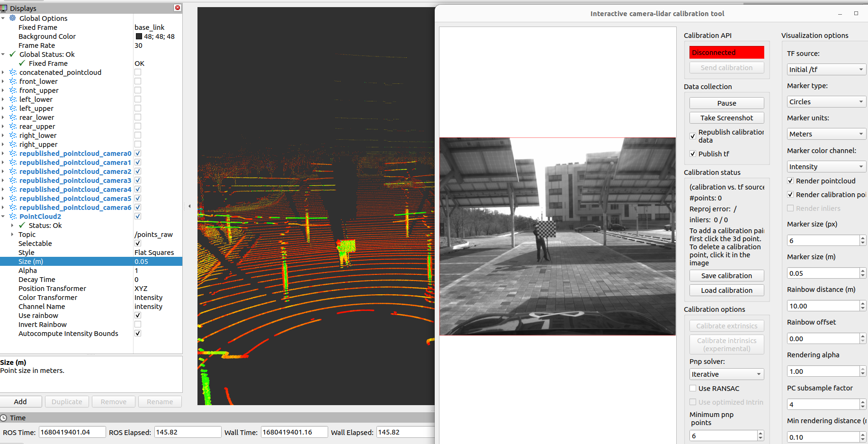This screenshot has height=444, width=868.
Task: Click the Displays panel monitor icon
Action: pos(4,8)
